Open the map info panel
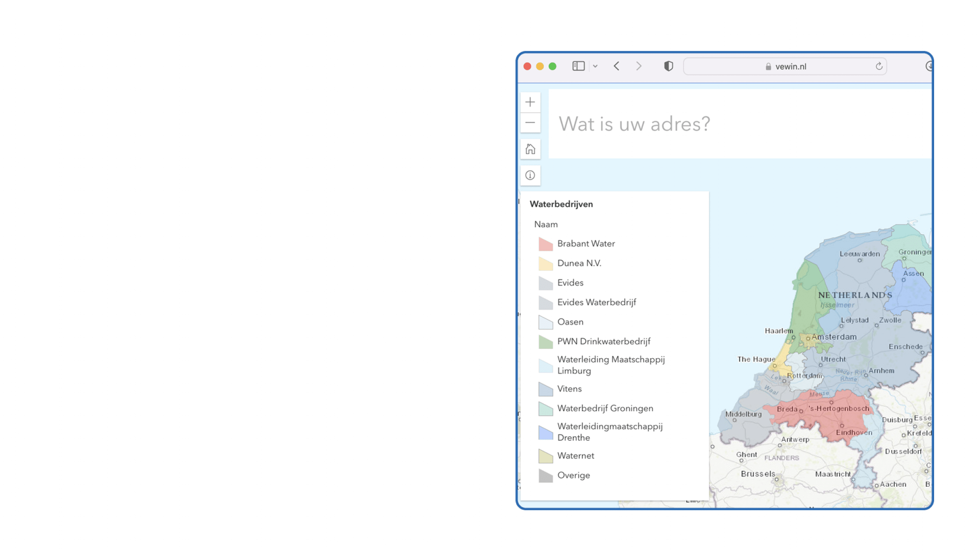Screen dimensions: 980x551 pos(530,176)
